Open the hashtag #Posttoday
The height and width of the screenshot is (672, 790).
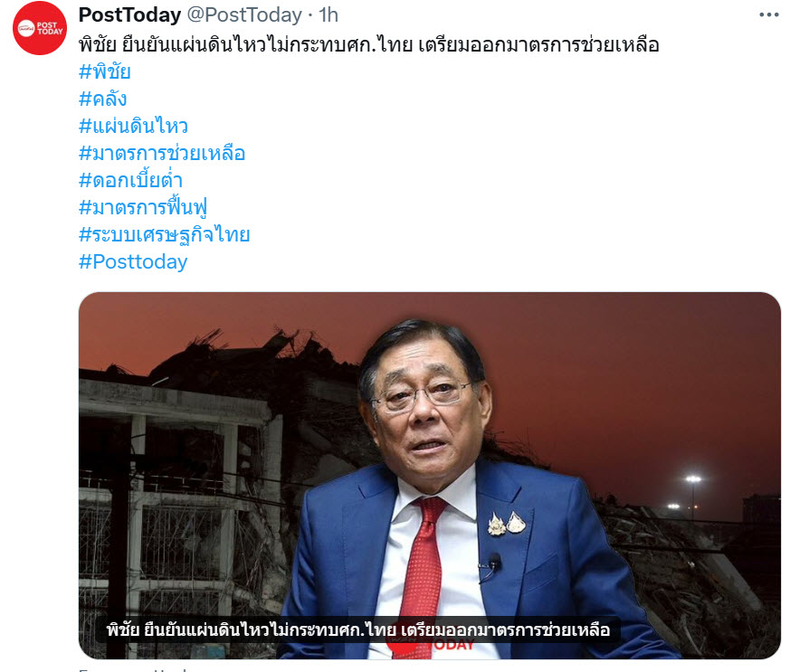tap(133, 261)
